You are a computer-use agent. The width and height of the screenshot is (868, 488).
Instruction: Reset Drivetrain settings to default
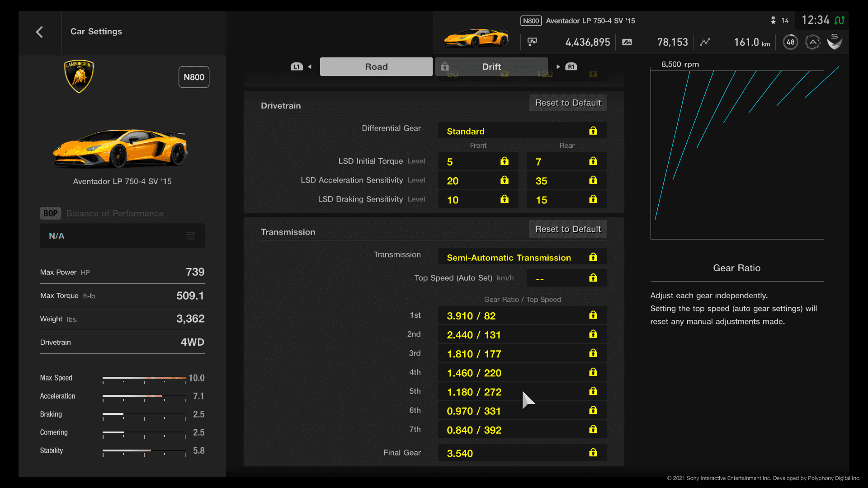pyautogui.click(x=568, y=103)
